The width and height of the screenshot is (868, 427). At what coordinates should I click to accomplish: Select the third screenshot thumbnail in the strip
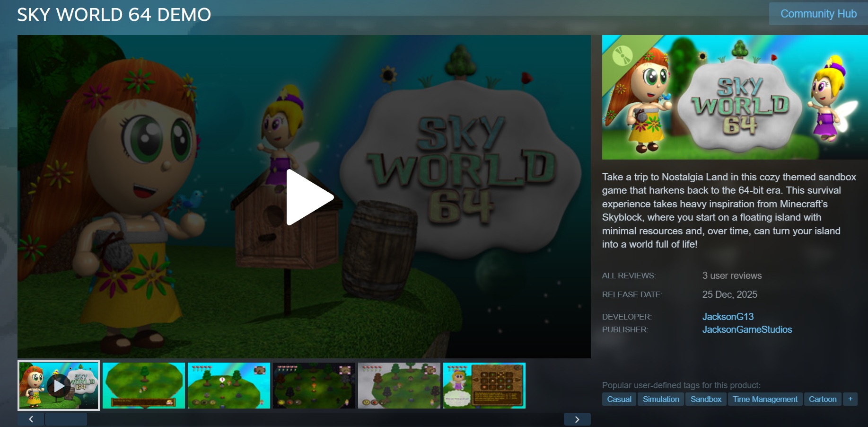229,385
